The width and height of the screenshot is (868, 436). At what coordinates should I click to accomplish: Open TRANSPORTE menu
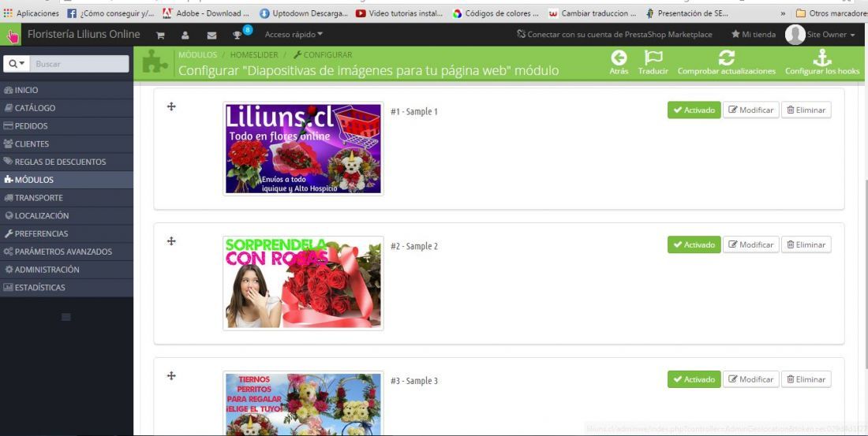pyautogui.click(x=66, y=198)
